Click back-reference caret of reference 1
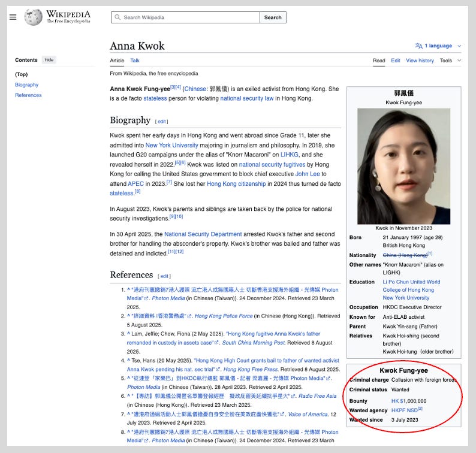476x453 pixels. tap(128, 289)
